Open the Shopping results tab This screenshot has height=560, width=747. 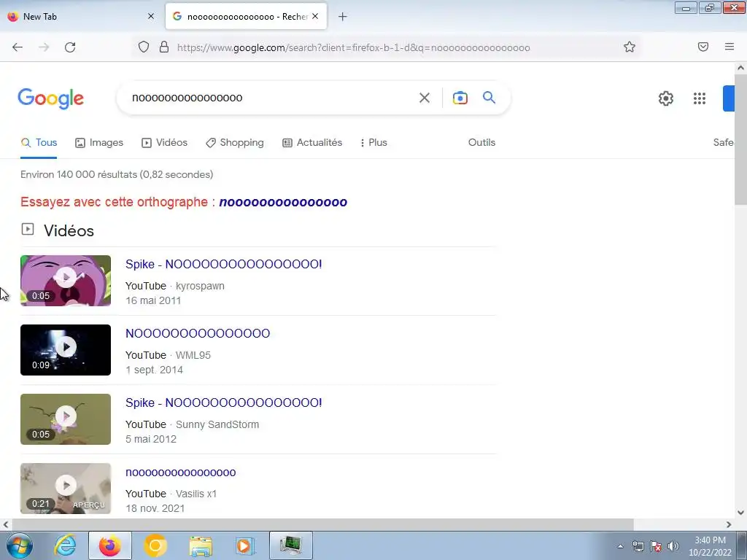[x=234, y=142]
